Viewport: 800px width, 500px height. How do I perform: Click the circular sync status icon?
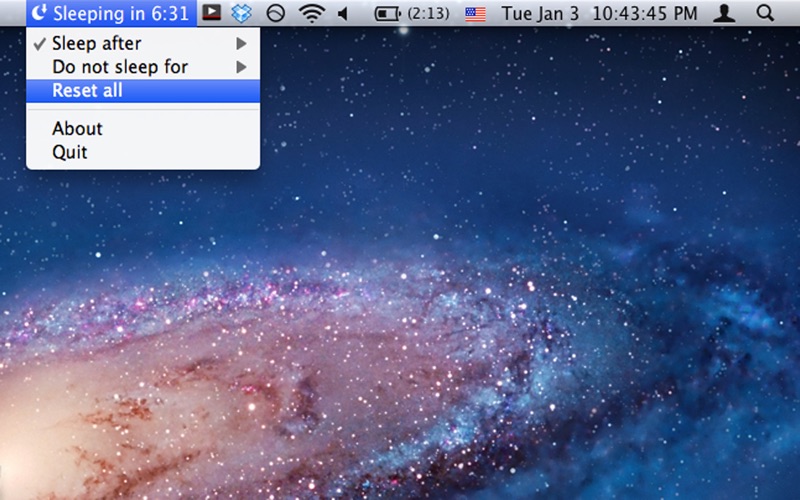[x=275, y=14]
